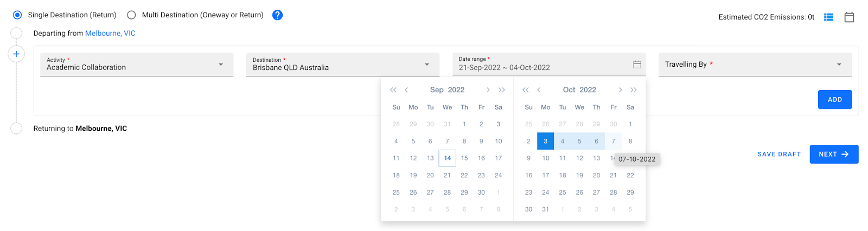The width and height of the screenshot is (868, 231).
Task: Click the Melbourne, VIC departure link
Action: (x=110, y=34)
